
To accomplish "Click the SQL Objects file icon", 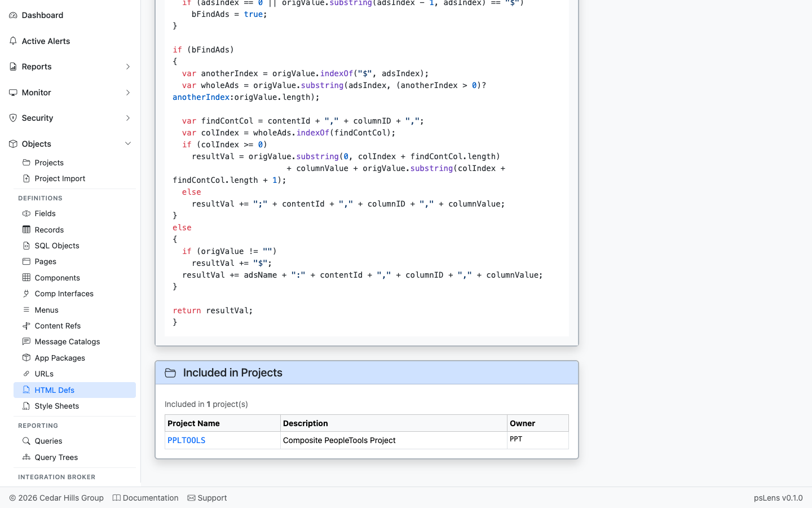I will [27, 246].
